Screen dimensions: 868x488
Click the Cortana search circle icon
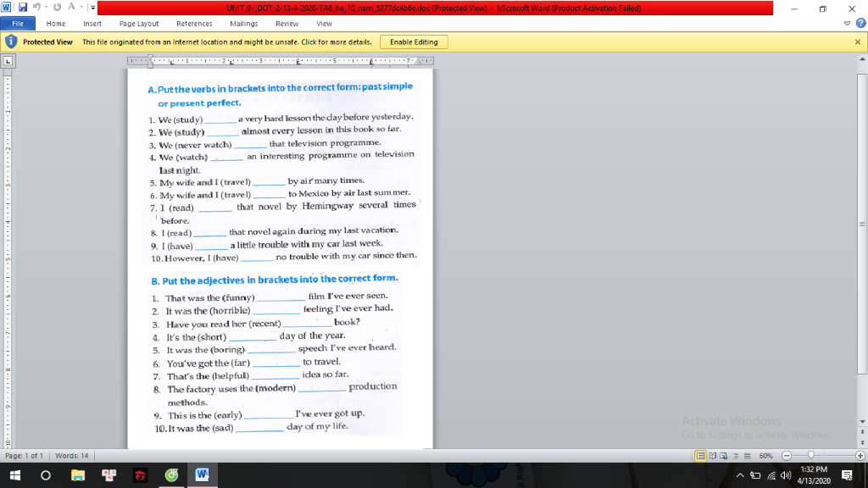click(x=46, y=475)
